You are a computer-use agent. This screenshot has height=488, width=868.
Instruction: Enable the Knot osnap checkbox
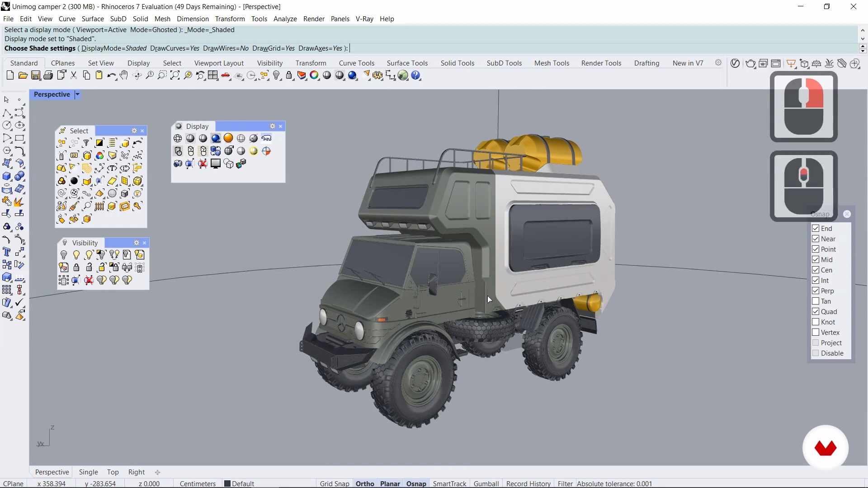tap(816, 322)
